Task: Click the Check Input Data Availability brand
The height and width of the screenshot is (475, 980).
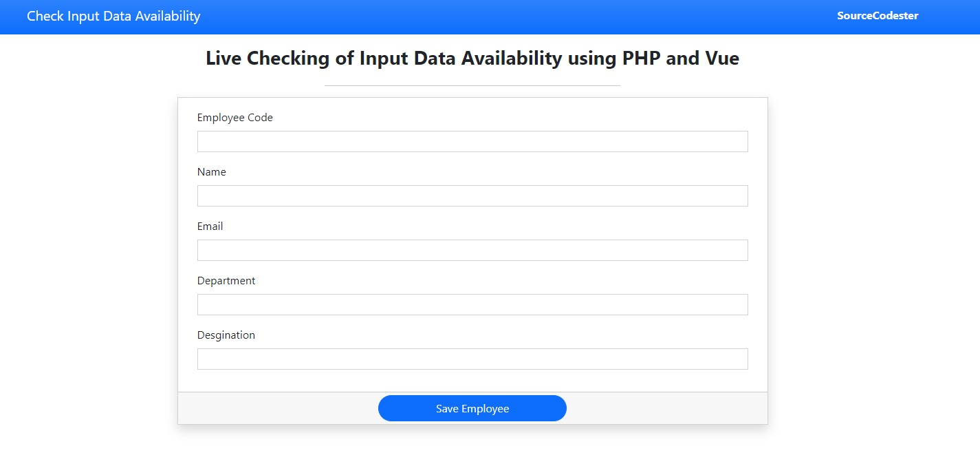Action: 113,16
